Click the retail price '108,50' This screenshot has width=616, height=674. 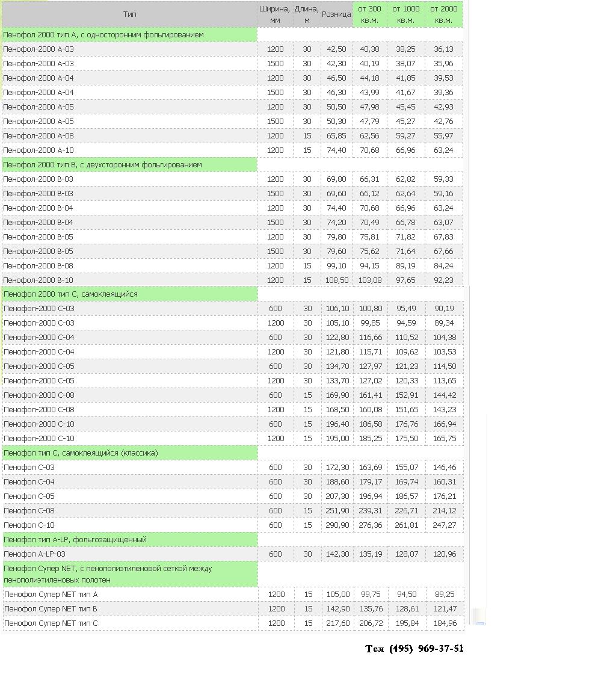(336, 280)
